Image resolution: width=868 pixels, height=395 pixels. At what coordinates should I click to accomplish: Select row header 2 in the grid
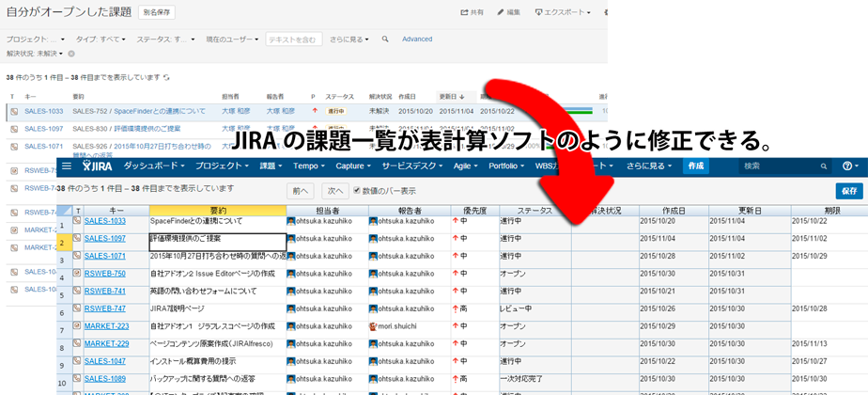pos(65,242)
